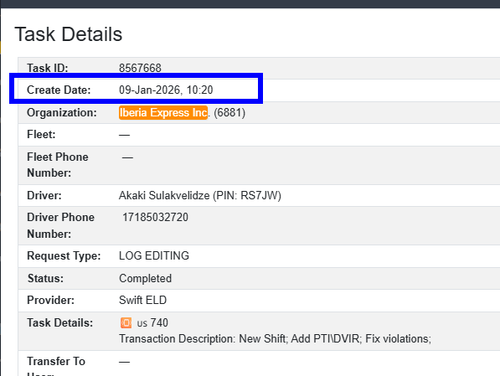Select the organization number (6881)
500x376 pixels.
point(229,113)
